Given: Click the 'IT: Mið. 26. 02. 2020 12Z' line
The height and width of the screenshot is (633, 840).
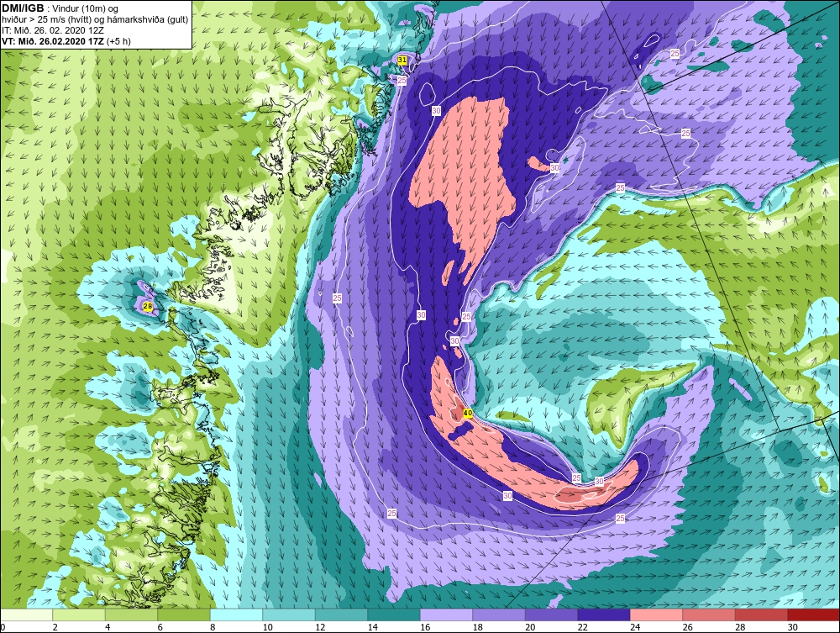Looking at the screenshot, I should click(x=53, y=30).
